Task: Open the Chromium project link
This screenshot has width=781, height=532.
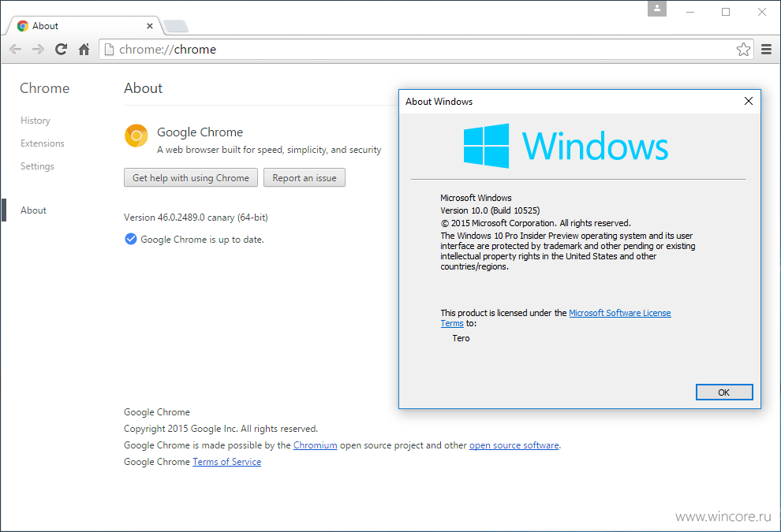Action: [316, 445]
